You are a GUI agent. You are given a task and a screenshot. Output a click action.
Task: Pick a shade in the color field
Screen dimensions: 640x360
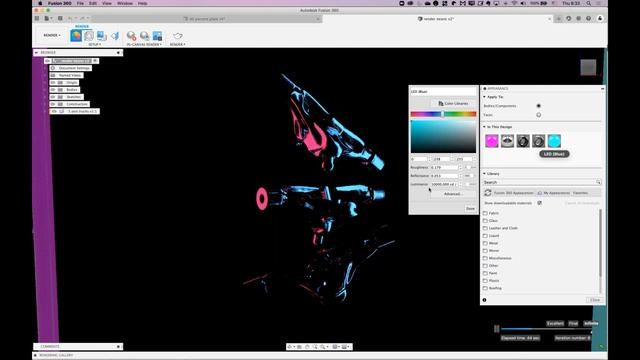click(x=443, y=136)
